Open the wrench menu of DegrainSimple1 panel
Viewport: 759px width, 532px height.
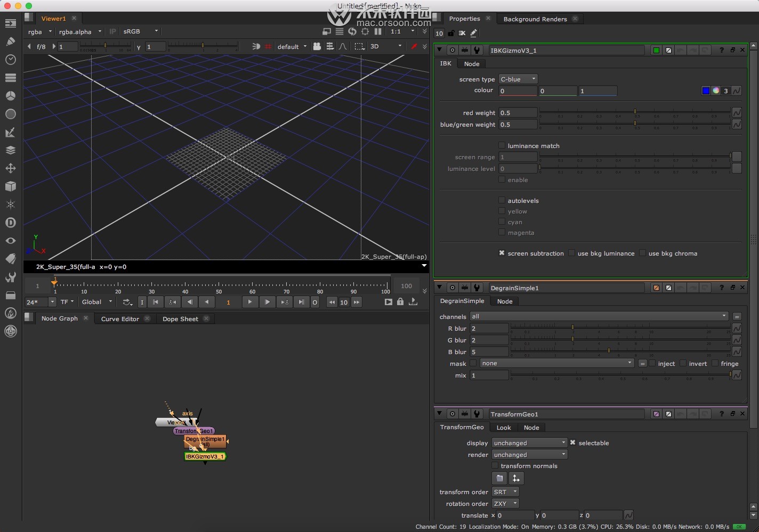coord(477,288)
